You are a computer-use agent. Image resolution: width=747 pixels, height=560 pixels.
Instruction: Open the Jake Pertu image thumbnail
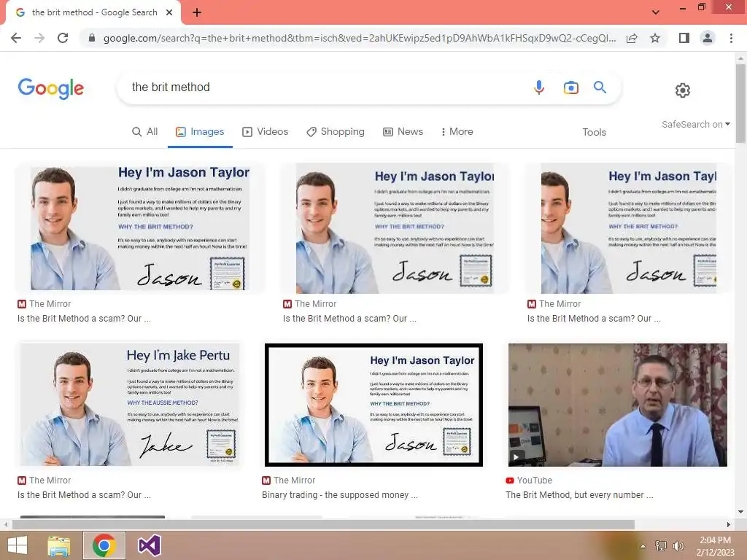click(129, 404)
